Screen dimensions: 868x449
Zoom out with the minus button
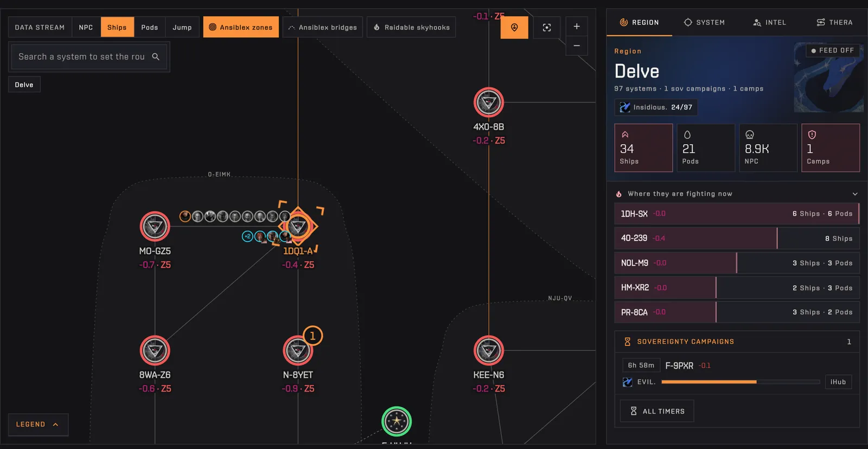click(x=577, y=46)
